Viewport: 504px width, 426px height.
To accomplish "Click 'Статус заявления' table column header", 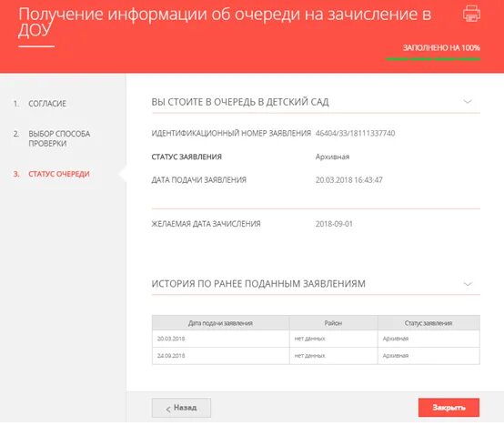I will [x=428, y=323].
